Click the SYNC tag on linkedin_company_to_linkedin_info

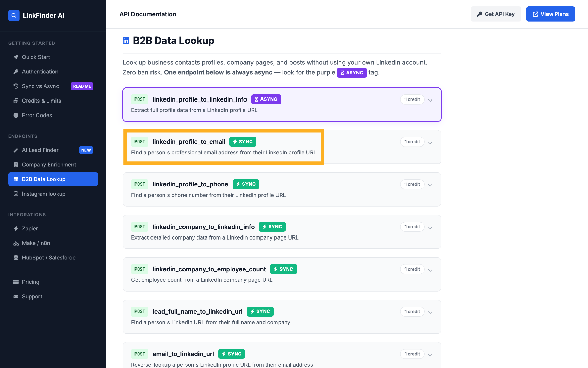click(x=272, y=227)
